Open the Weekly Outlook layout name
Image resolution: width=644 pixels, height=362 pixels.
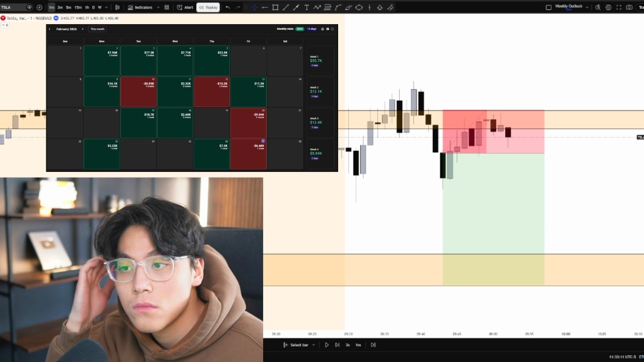tap(569, 7)
